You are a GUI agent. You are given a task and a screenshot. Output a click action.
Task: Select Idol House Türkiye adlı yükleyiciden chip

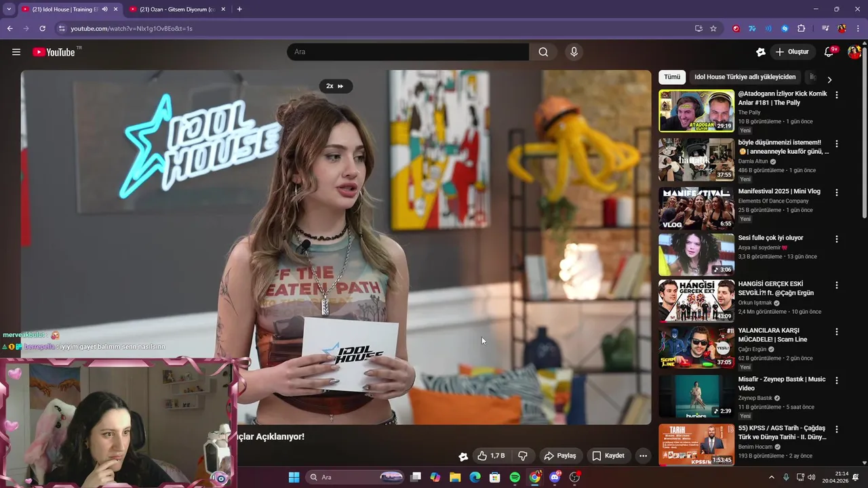click(745, 77)
